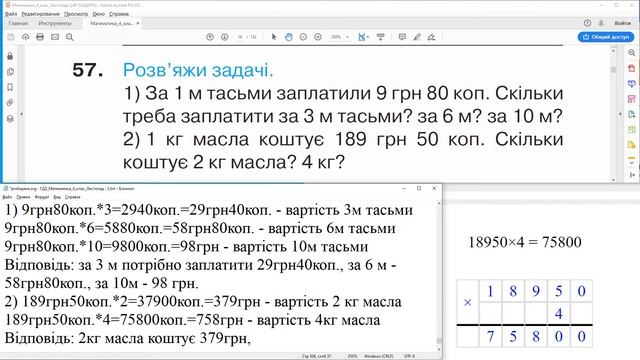Select the highlighter pen tool
Viewport: 640px width, 360px height.
(x=417, y=37)
